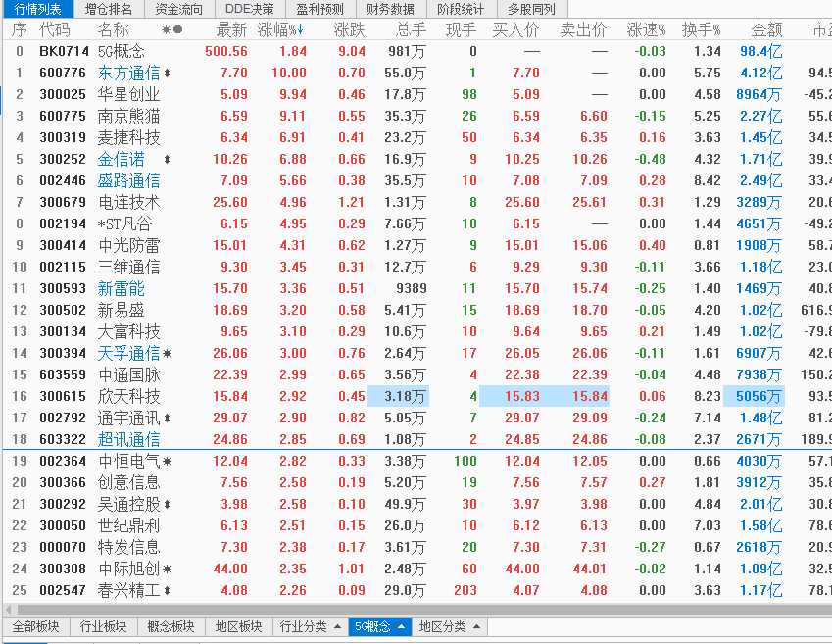The width and height of the screenshot is (832, 644).
Task: Expand the 行业分类 dropdown arrow
Action: point(337,627)
